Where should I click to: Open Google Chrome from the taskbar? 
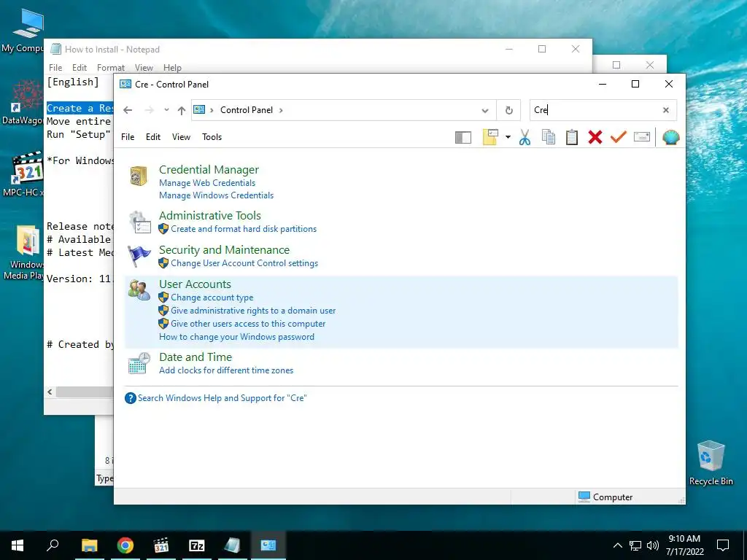tap(125, 545)
